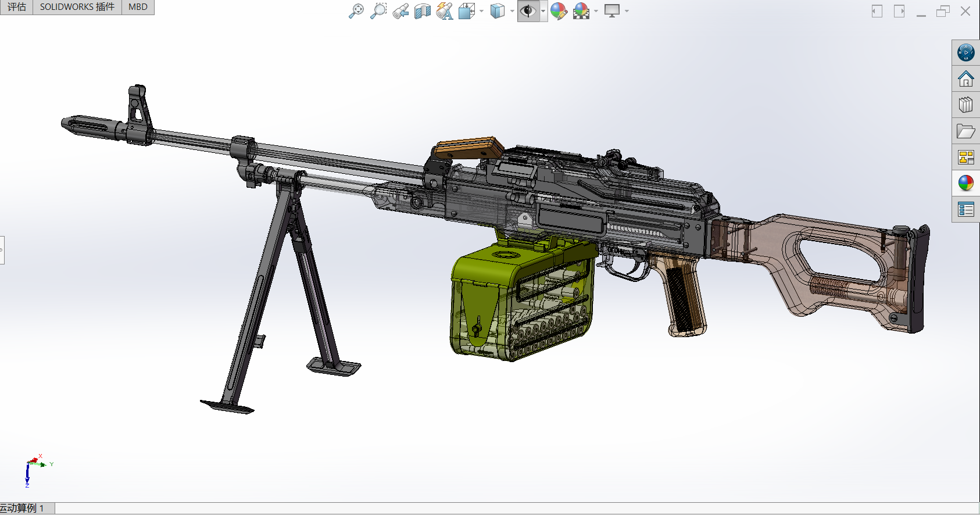Viewport: 980px width, 515px height.
Task: Open the Design Library task pane
Action: [966, 105]
